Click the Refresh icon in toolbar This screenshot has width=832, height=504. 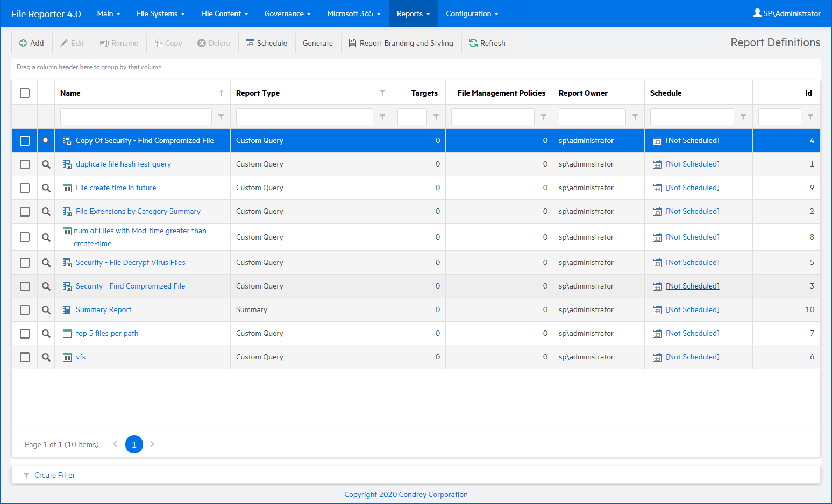click(473, 43)
